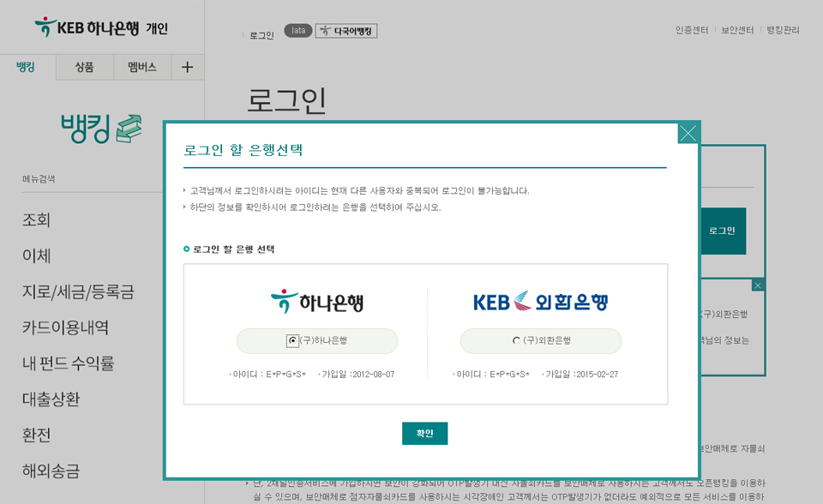Viewport: 823px width, 504px height.
Task: Click the 다국어뱅킹 button
Action: tap(345, 31)
